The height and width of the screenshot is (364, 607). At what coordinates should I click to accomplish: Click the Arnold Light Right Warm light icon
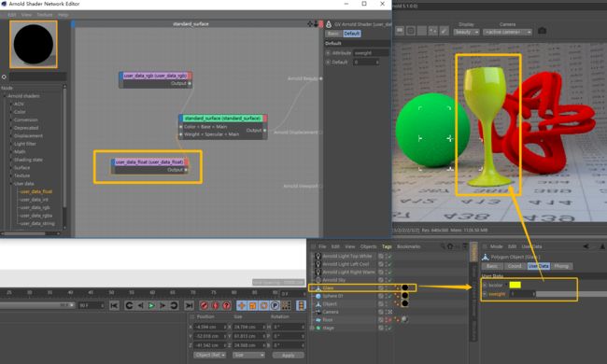(318, 272)
